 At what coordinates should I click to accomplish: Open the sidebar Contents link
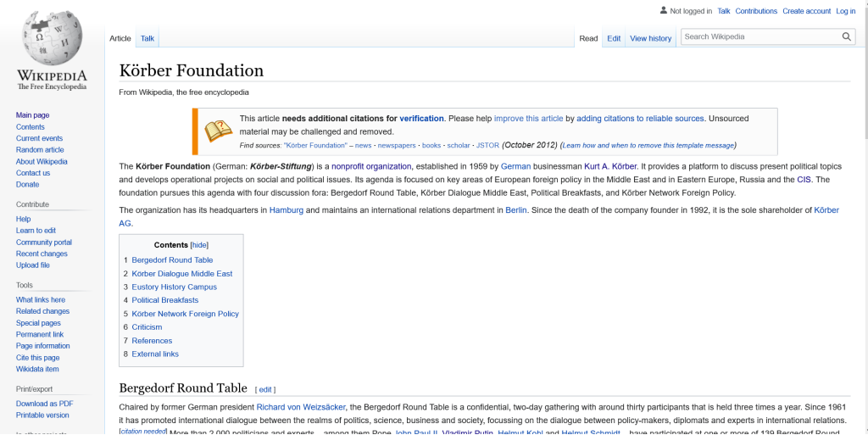[x=31, y=126]
